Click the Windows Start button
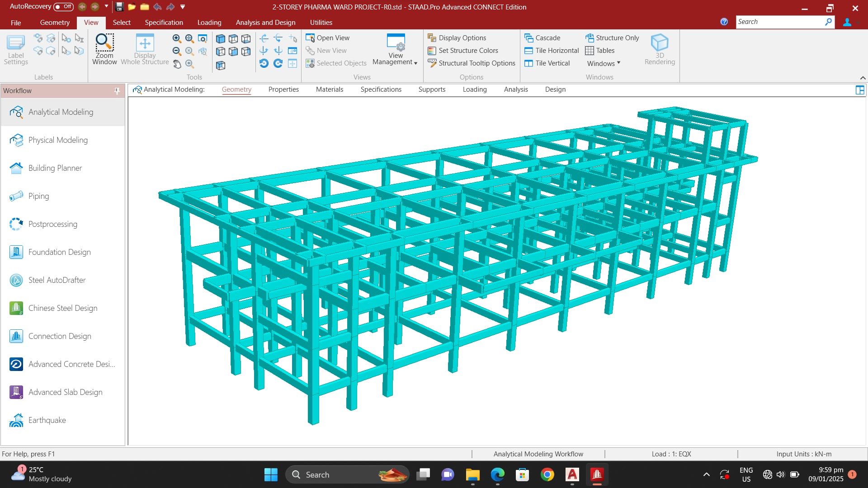The image size is (868, 488). tap(271, 474)
